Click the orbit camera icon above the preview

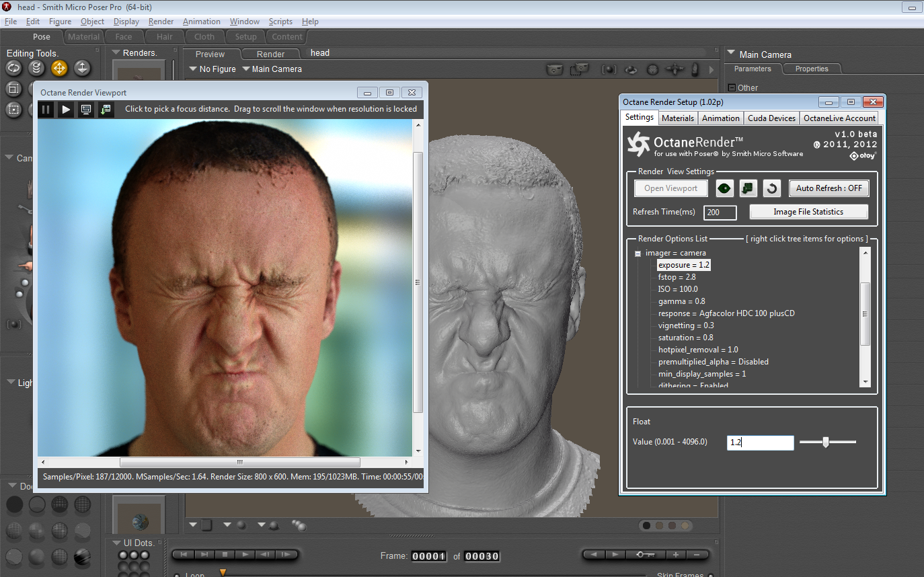[631, 69]
